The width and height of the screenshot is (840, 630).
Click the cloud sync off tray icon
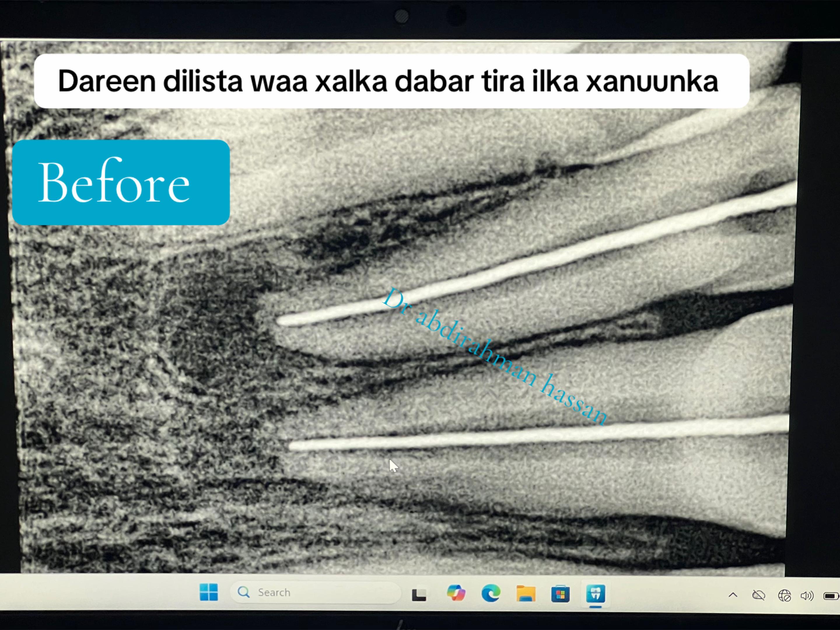click(x=758, y=596)
